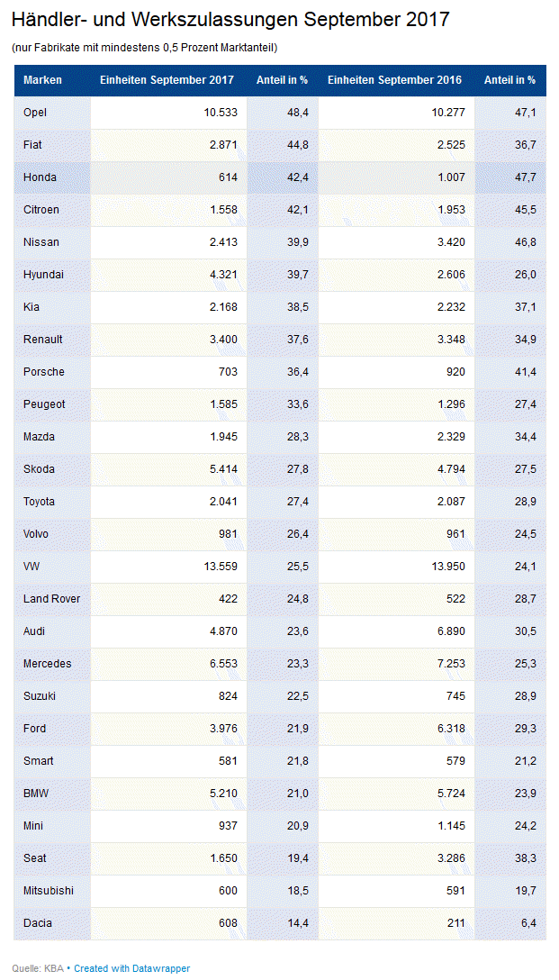Select the Hyundai brand cell
Screen dimensions: 559x980
43,275
